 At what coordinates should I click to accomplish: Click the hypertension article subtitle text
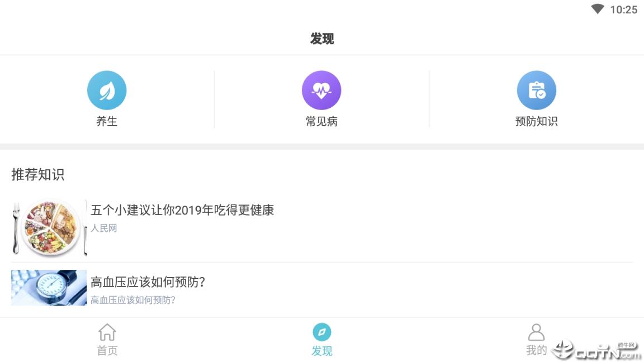[132, 300]
